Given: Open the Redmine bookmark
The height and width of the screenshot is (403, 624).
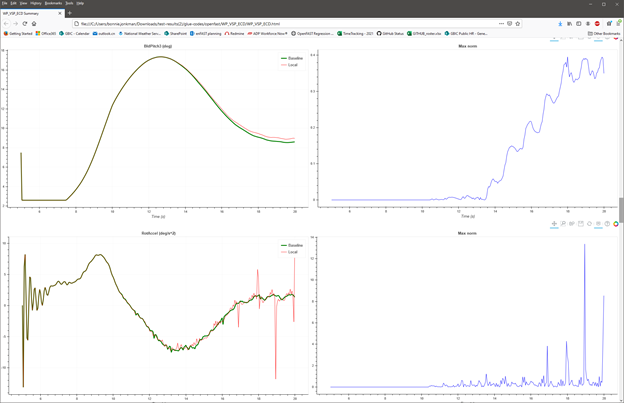Looking at the screenshot, I should [x=234, y=34].
